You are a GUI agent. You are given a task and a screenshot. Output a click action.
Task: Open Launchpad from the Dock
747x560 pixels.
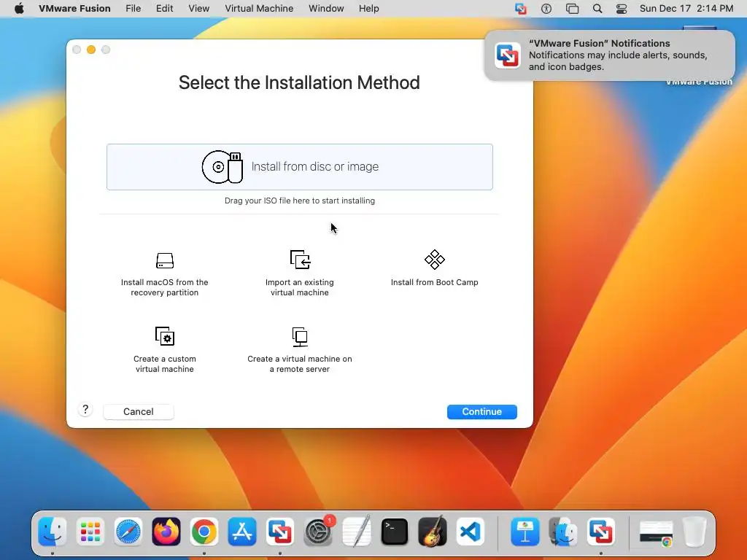coord(90,532)
